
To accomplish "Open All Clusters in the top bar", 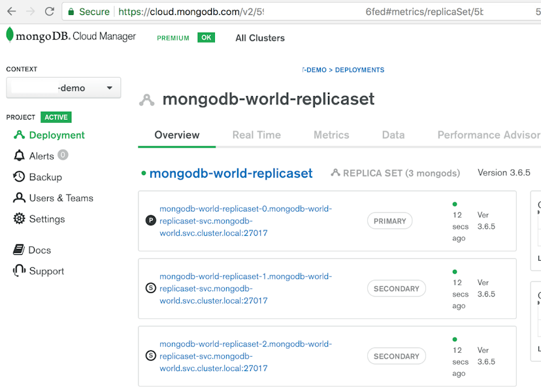I will 260,38.
